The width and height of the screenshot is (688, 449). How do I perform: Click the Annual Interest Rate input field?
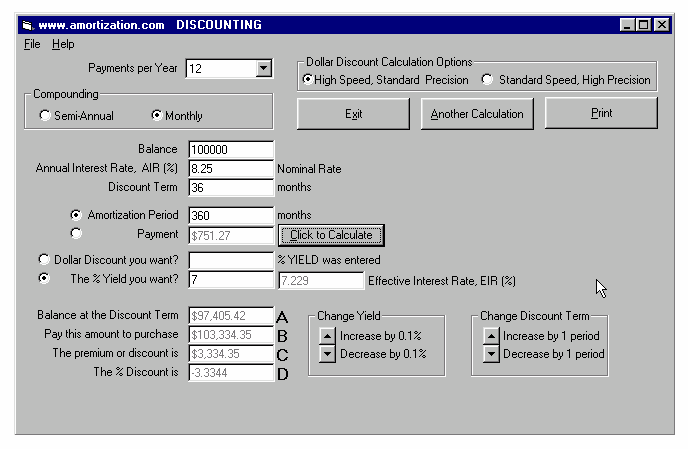(230, 168)
